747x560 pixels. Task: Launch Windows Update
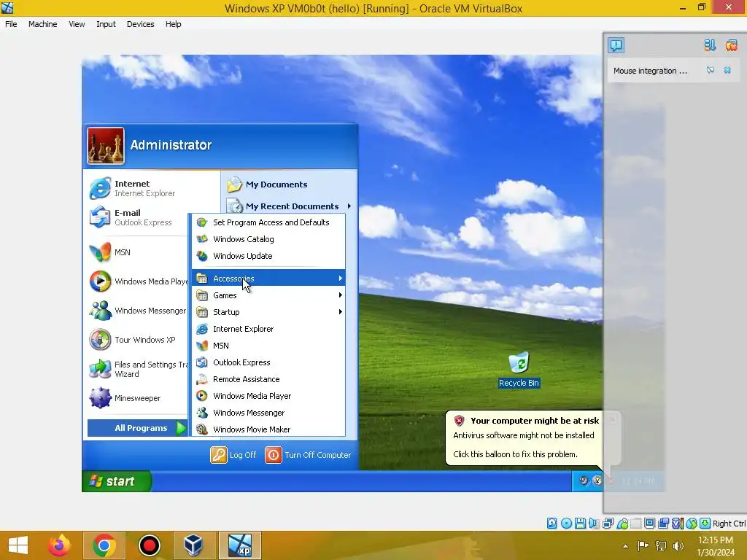(x=268, y=256)
